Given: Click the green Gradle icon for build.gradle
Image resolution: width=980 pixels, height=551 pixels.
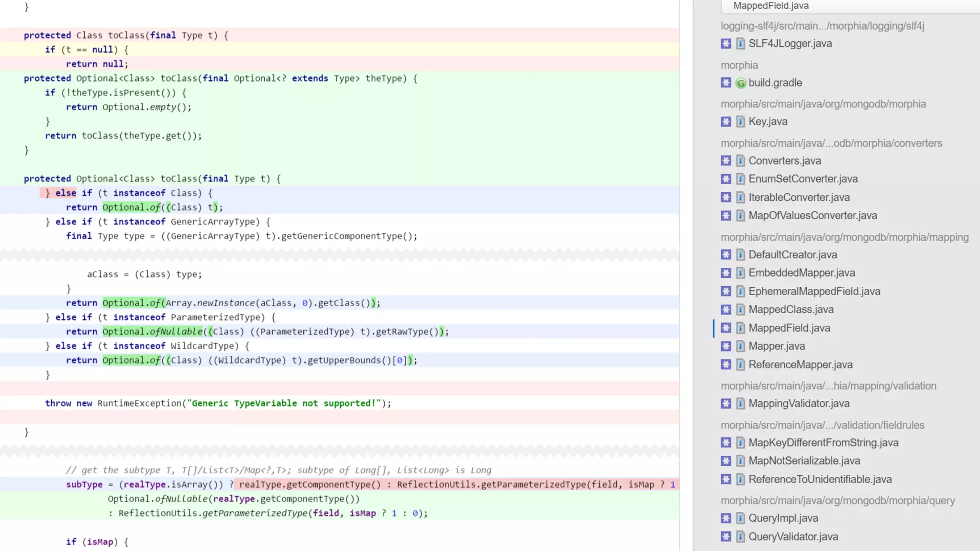Looking at the screenshot, I should pyautogui.click(x=740, y=83).
